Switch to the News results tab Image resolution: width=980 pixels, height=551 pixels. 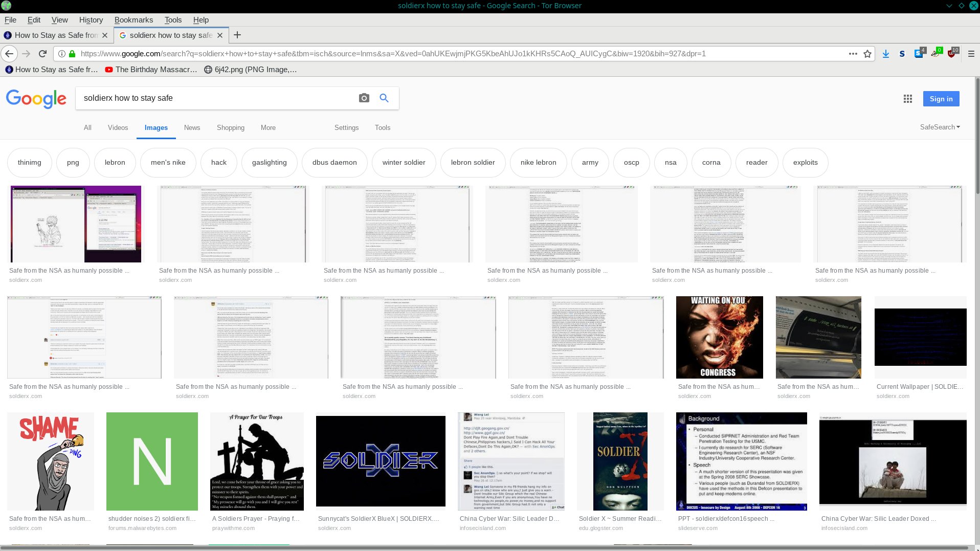coord(192,128)
